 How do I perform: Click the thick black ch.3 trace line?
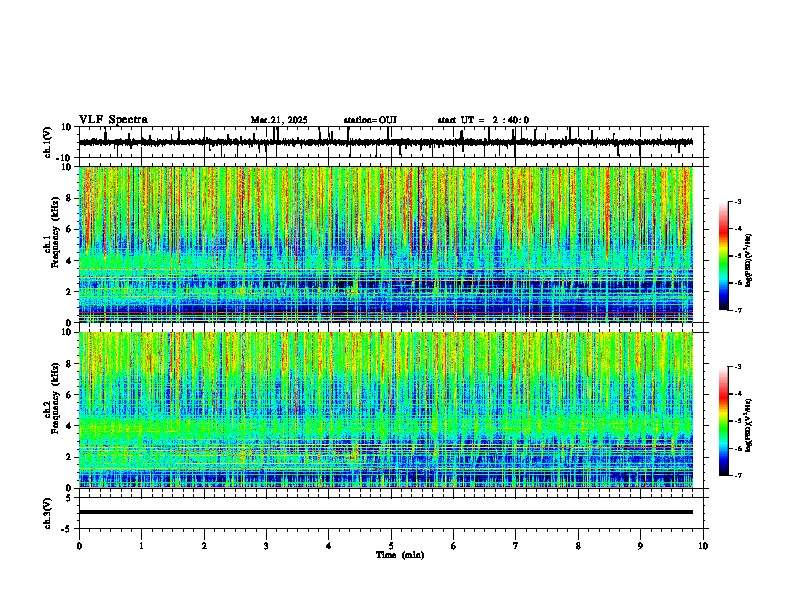[x=386, y=512]
